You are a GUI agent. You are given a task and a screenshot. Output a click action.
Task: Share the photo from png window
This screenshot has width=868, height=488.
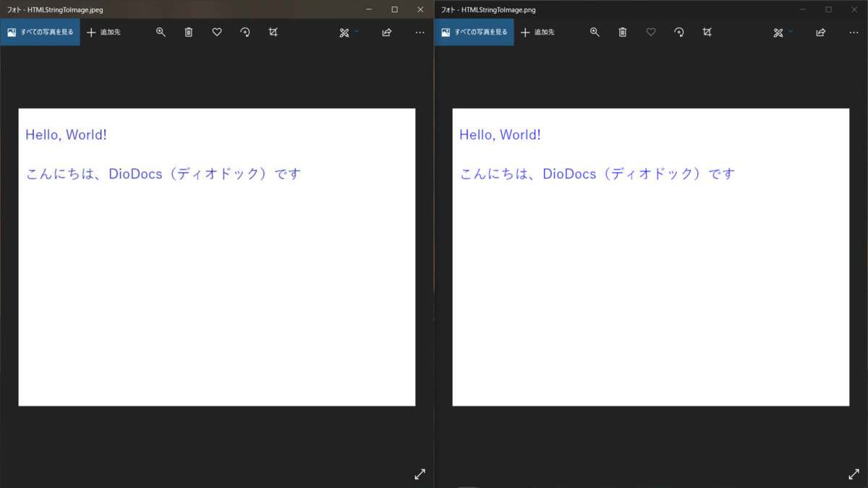click(x=821, y=33)
